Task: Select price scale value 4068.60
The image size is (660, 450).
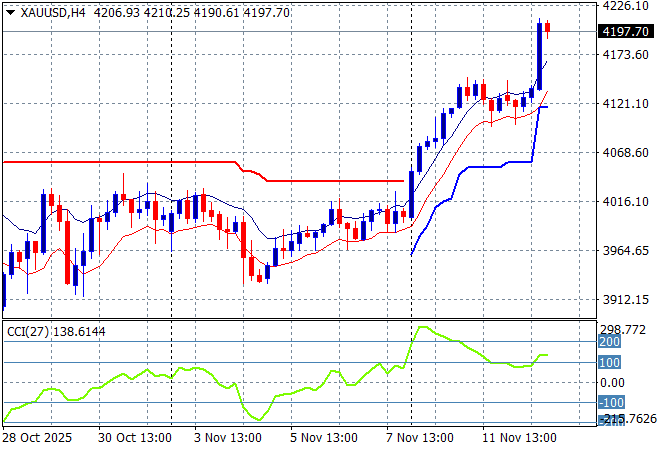Action: pos(625,152)
